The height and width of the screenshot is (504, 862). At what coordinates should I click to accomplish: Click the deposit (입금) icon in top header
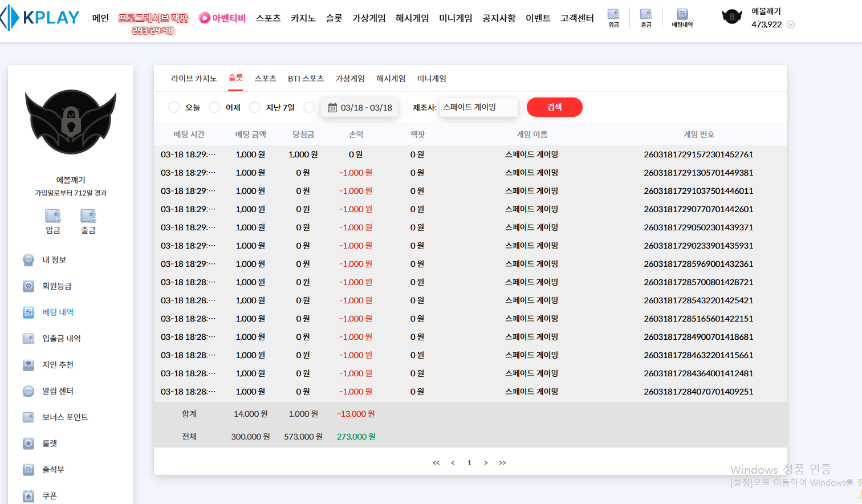613,17
